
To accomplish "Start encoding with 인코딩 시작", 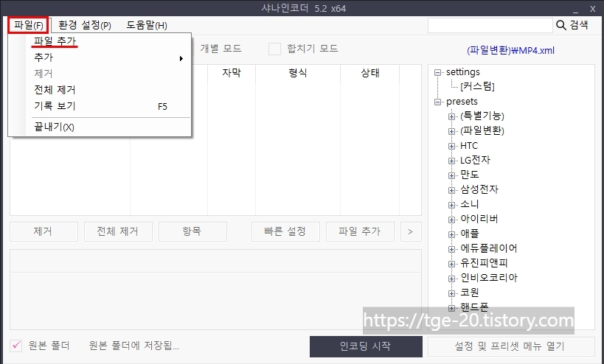I will coord(366,346).
